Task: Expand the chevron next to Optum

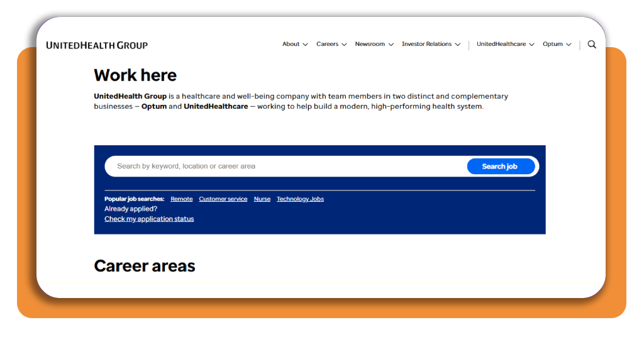Action: click(569, 45)
